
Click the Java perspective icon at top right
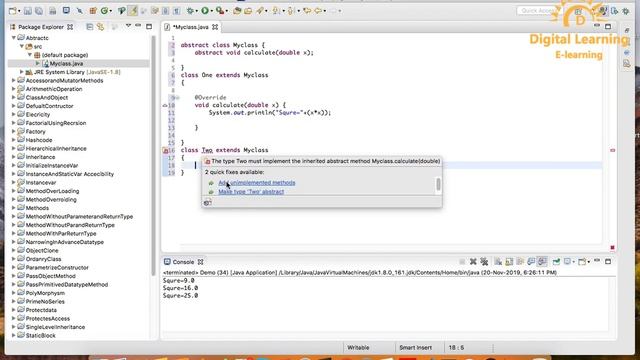(x=603, y=11)
